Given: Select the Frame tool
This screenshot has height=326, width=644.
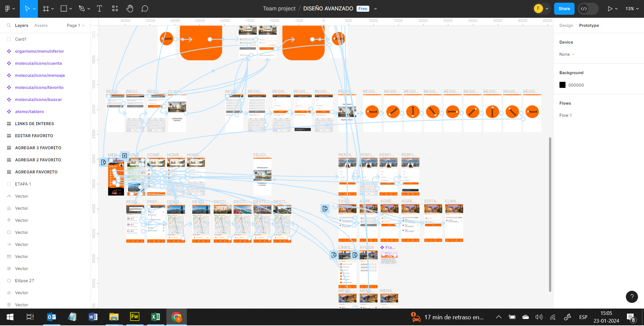Looking at the screenshot, I should tap(46, 9).
